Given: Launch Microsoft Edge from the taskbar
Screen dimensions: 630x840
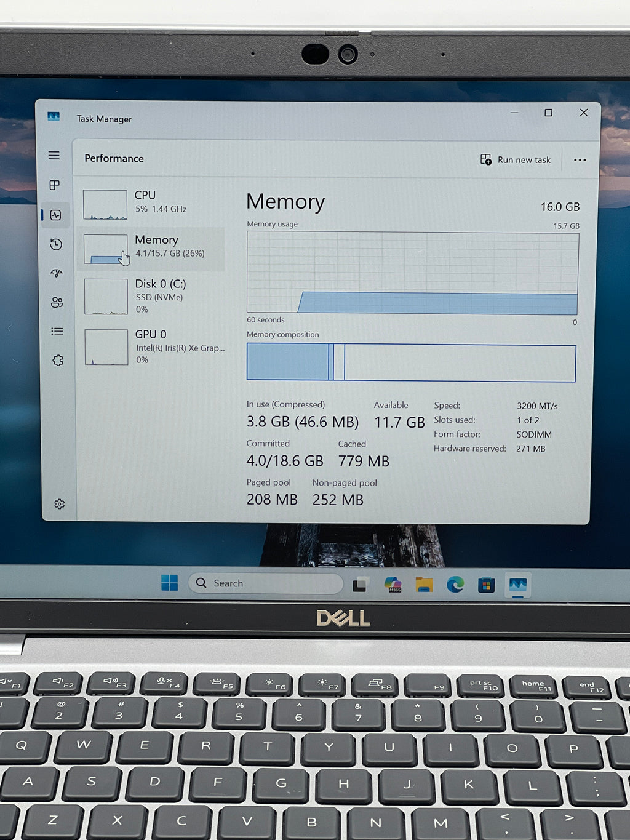Looking at the screenshot, I should (x=455, y=585).
